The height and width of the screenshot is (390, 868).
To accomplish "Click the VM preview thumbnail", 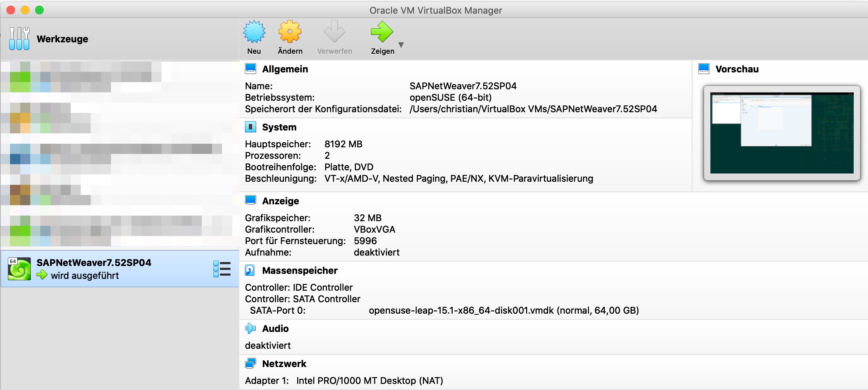I will pyautogui.click(x=782, y=133).
